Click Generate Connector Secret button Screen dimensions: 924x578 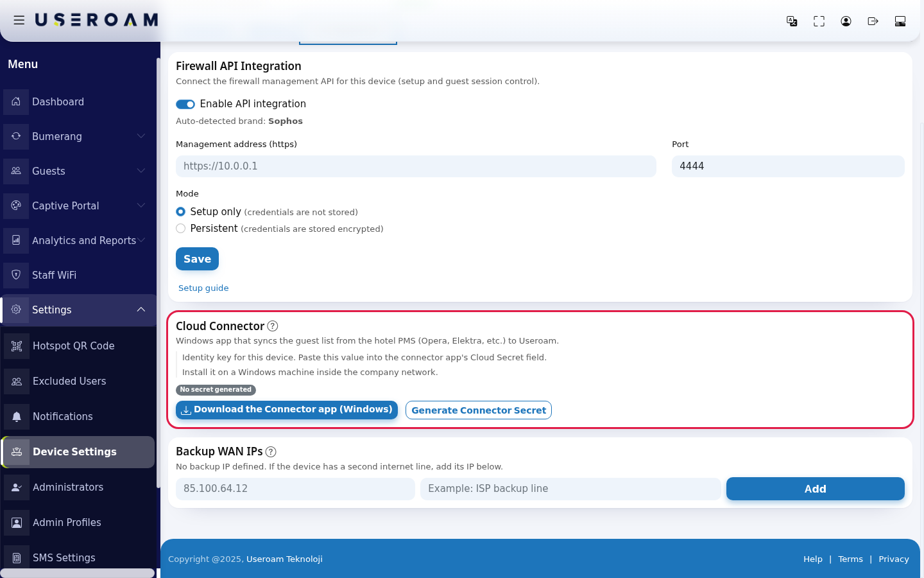(x=479, y=410)
